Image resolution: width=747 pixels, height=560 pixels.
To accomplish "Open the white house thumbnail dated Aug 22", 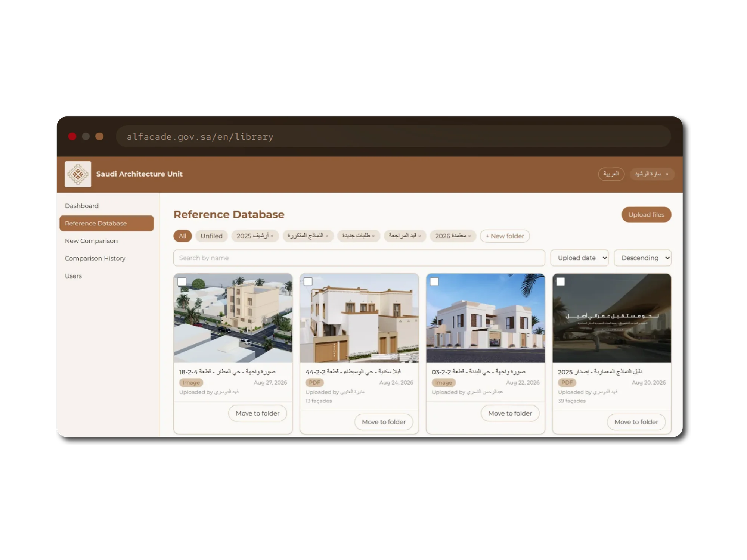I will (486, 318).
